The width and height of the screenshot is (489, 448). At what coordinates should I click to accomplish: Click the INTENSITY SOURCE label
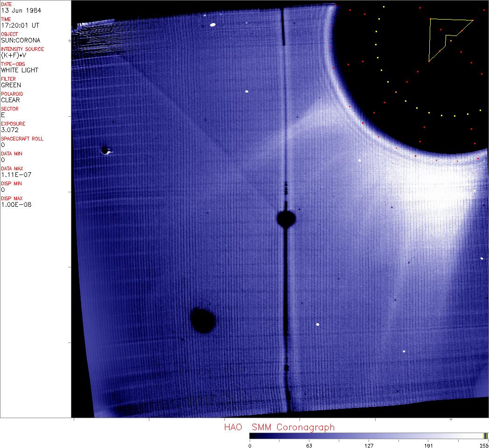tap(22, 49)
